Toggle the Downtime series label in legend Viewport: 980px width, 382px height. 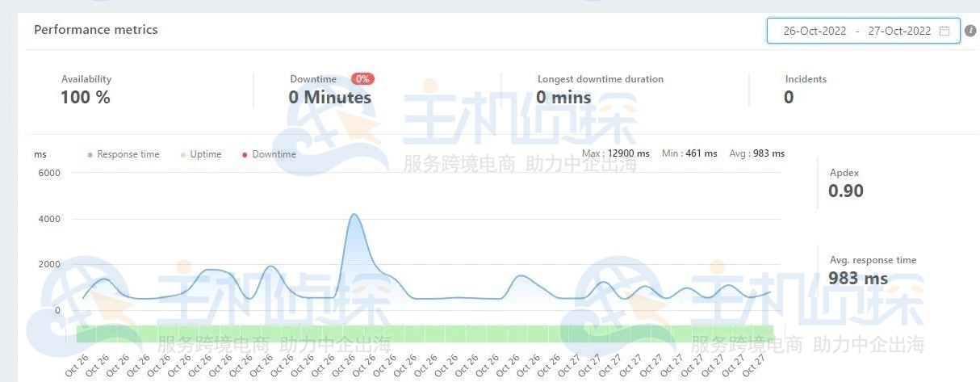tap(274, 154)
